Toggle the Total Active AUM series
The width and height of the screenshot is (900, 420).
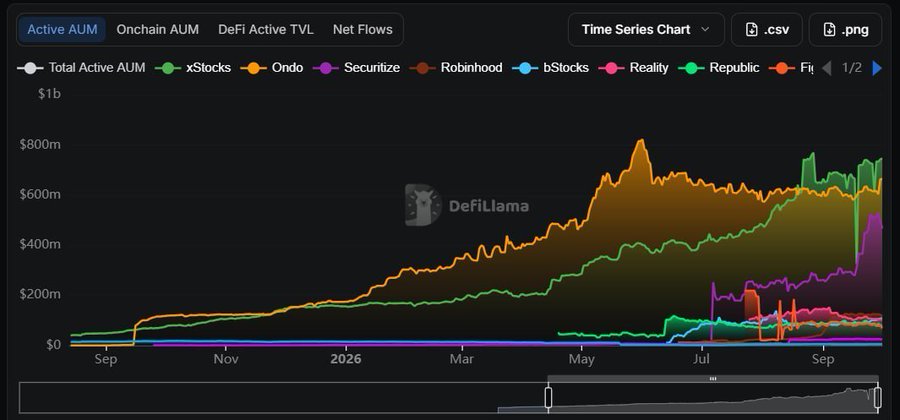tap(81, 68)
